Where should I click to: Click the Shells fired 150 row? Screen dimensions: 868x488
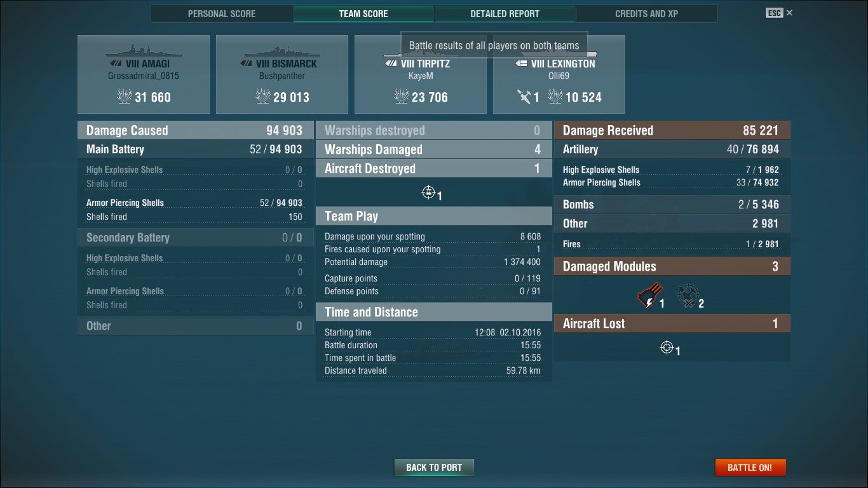point(194,217)
